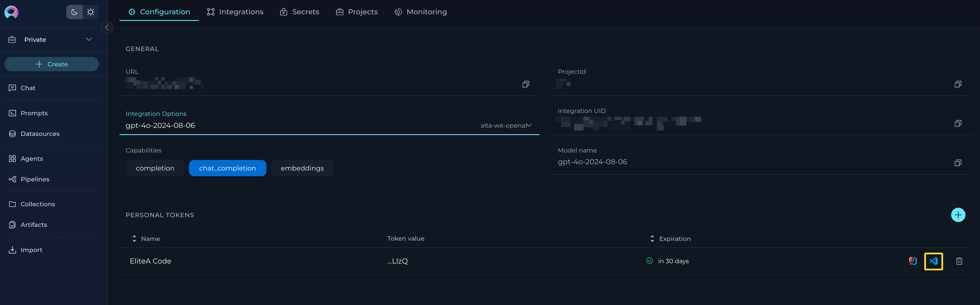Open the Integration Options dropdown
The width and height of the screenshot is (980, 305).
pyautogui.click(x=329, y=125)
